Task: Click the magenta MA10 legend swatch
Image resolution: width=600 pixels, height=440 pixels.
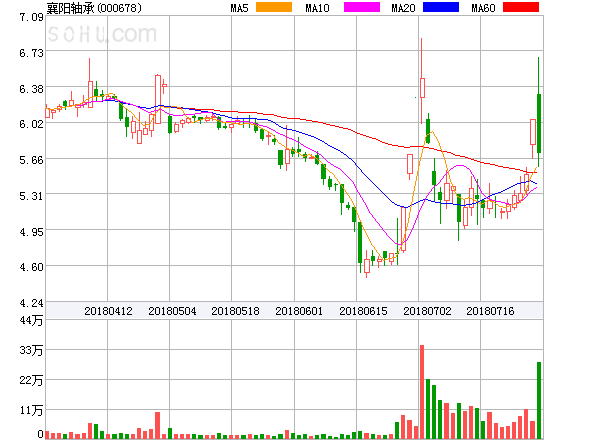Action: (362, 7)
